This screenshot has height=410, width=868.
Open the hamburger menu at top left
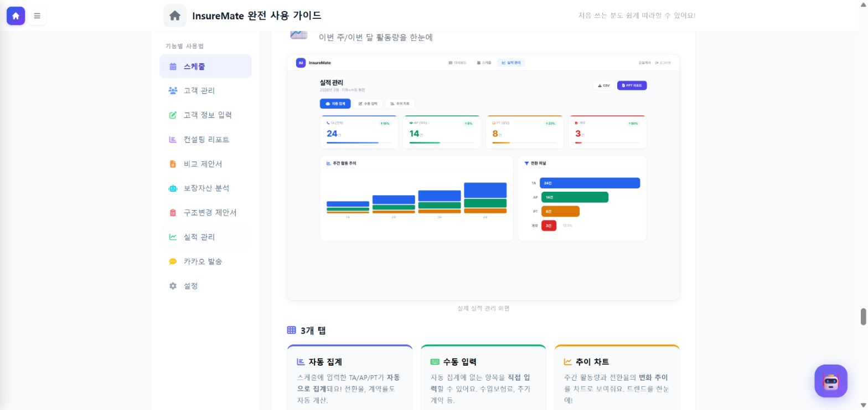[37, 16]
